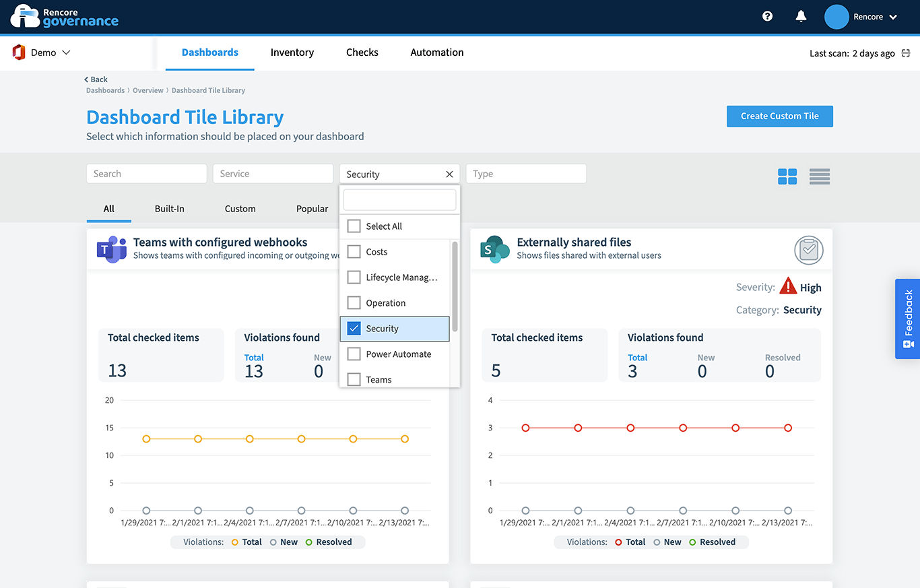Toggle New series in webhooks chart legend

point(284,542)
